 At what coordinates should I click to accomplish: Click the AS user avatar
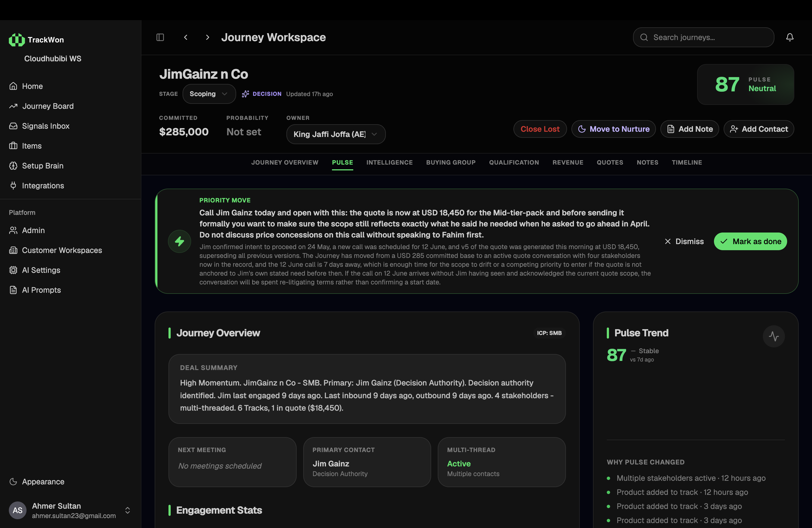click(x=17, y=510)
